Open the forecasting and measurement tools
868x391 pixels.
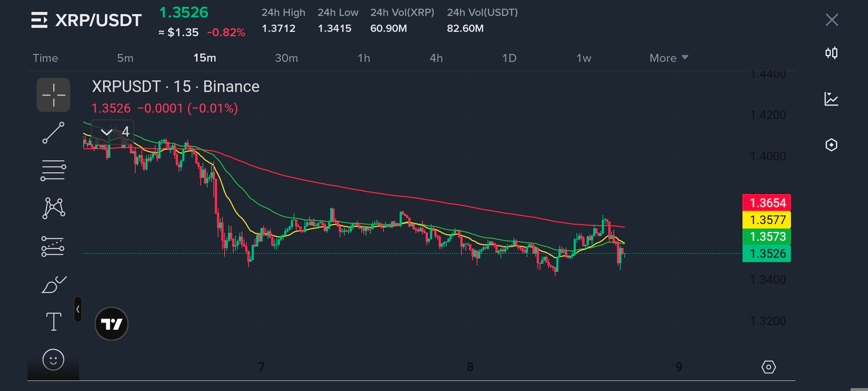53,247
